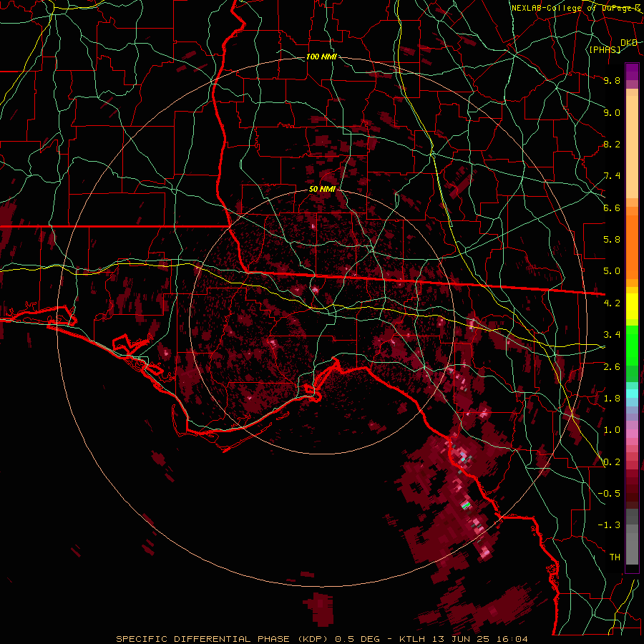This screenshot has height=644, width=644.
Task: Click the "50 NMI" range ring label
Action: pos(322,190)
